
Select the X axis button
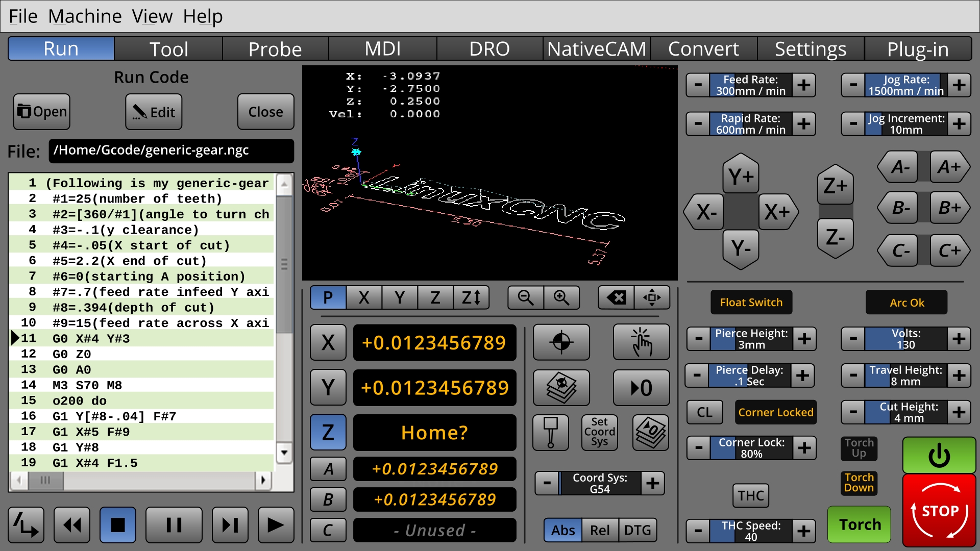pos(328,342)
